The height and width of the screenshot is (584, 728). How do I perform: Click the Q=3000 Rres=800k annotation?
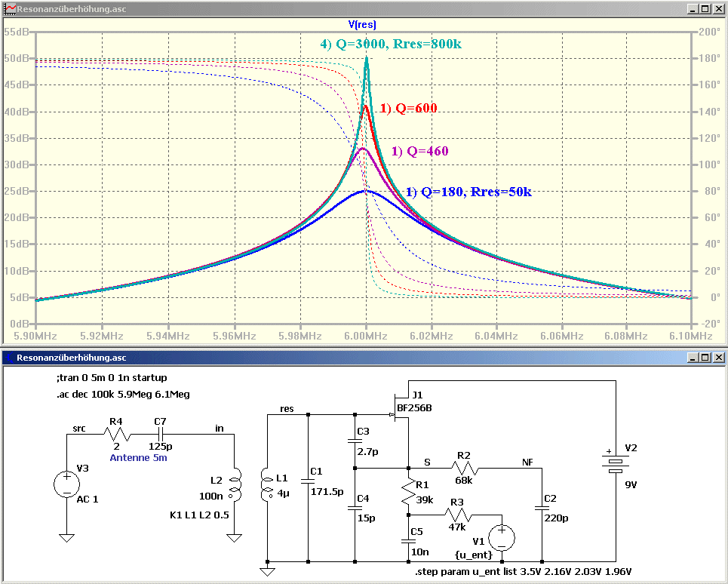coord(391,44)
